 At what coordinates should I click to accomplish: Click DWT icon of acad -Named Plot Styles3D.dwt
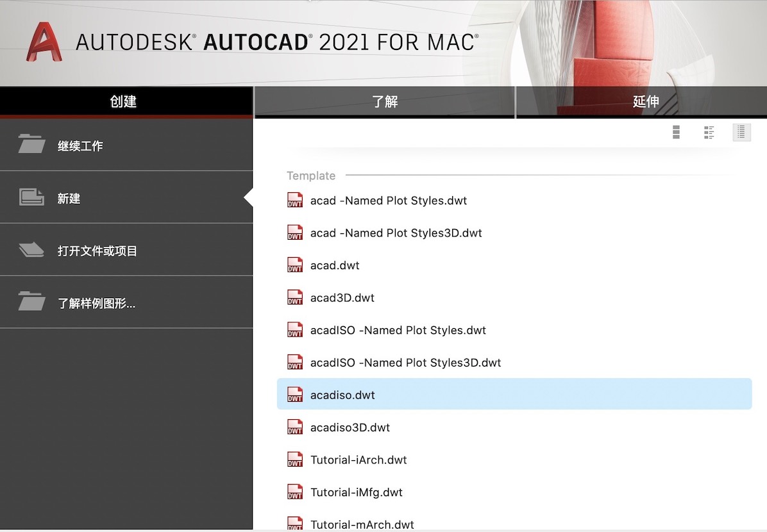294,232
